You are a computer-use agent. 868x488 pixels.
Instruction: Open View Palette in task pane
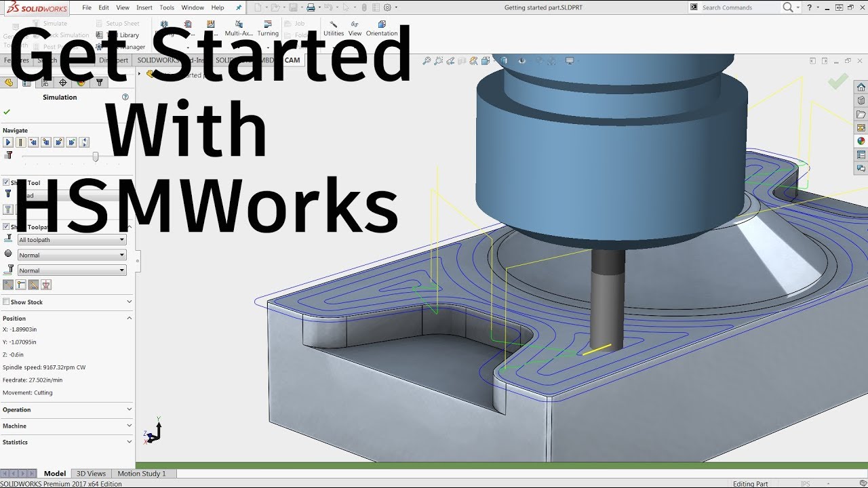[x=861, y=127]
